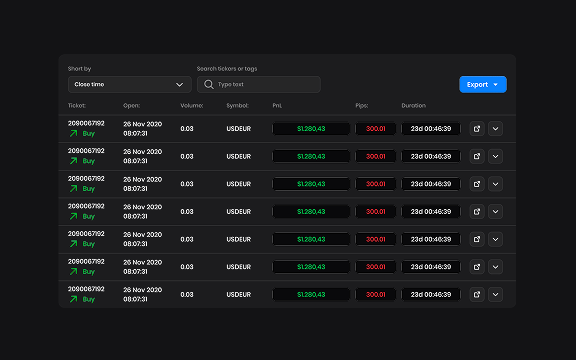This screenshot has width=576, height=360.
Task: Expand second trade row details chevron
Action: coord(495,156)
